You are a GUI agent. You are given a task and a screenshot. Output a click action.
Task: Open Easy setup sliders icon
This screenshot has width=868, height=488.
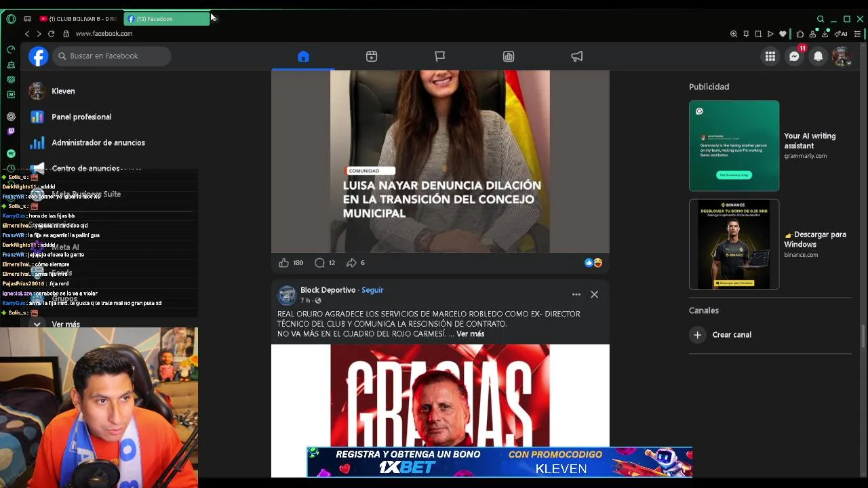(858, 34)
